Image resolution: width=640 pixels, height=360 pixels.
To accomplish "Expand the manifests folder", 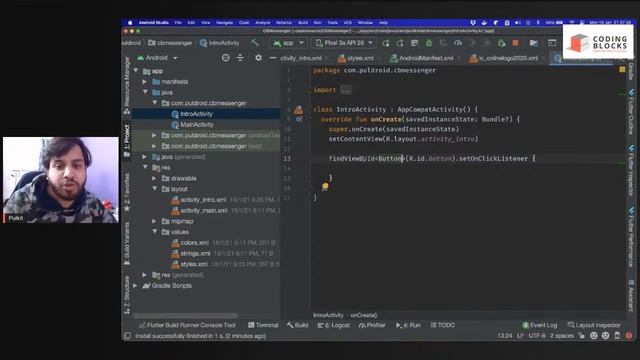I will click(x=145, y=82).
